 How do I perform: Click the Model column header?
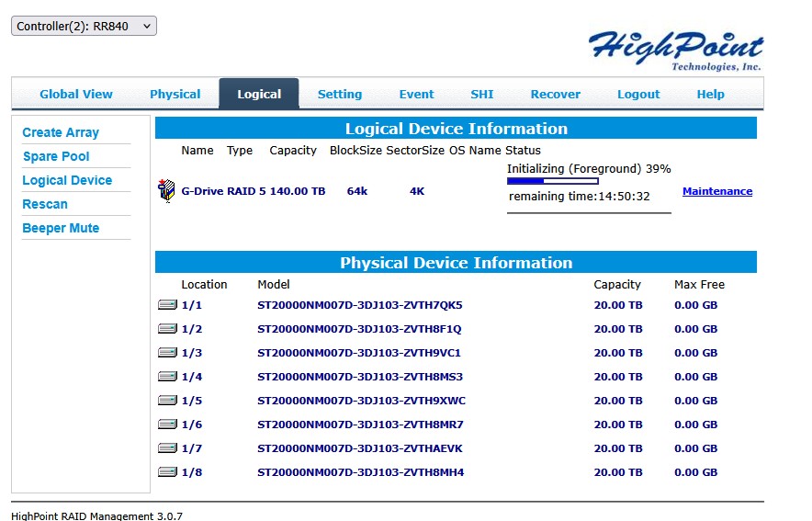[x=274, y=284]
